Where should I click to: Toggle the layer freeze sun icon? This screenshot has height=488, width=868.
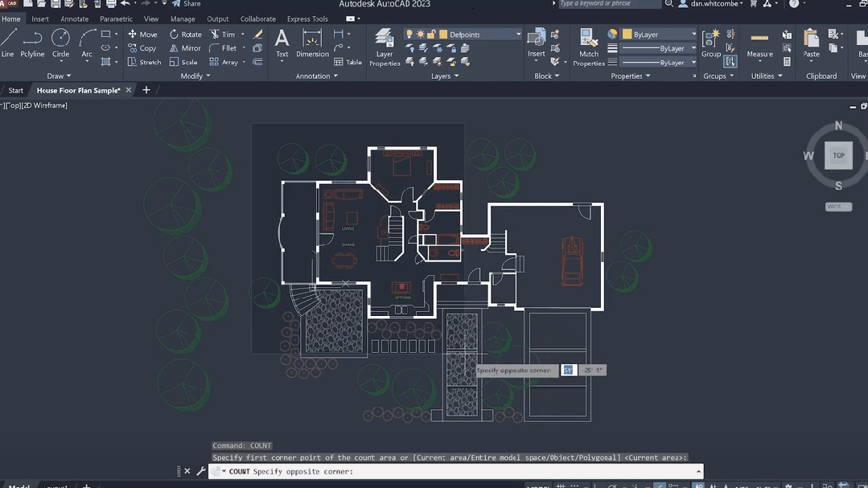(x=420, y=35)
